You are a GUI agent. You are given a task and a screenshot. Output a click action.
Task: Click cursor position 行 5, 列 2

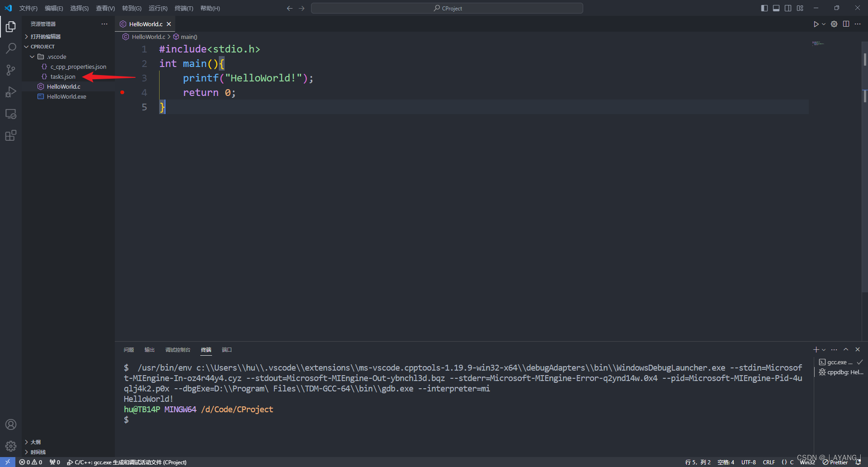point(698,462)
